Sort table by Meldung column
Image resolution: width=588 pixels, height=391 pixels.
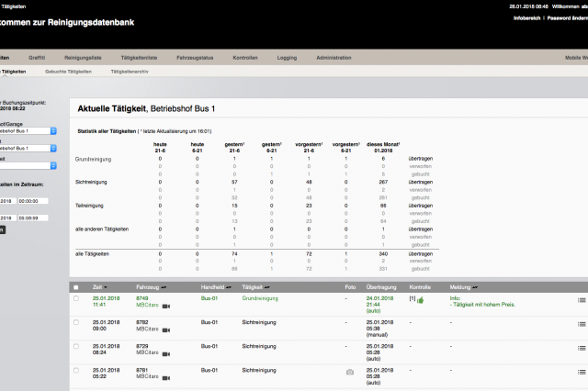475,287
